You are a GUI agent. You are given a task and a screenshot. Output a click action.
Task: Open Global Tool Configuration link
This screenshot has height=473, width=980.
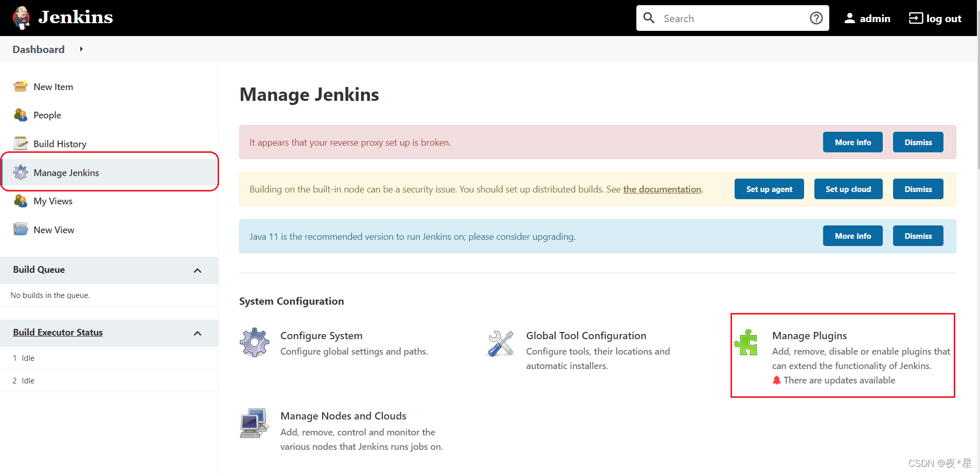[586, 336]
